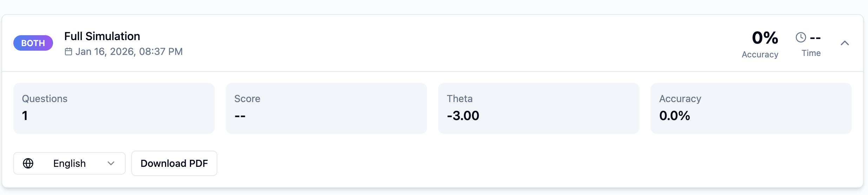The height and width of the screenshot is (195, 868).
Task: Click the Score stat card
Action: [x=326, y=108]
